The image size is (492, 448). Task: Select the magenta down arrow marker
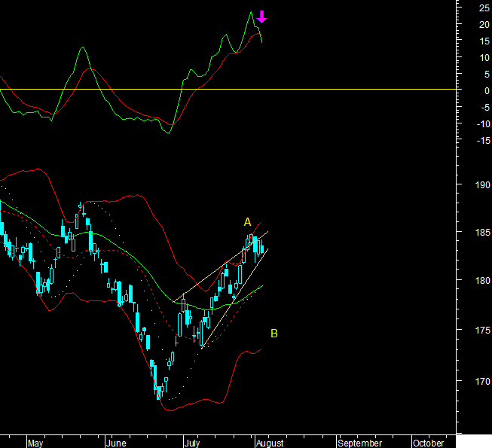(261, 17)
